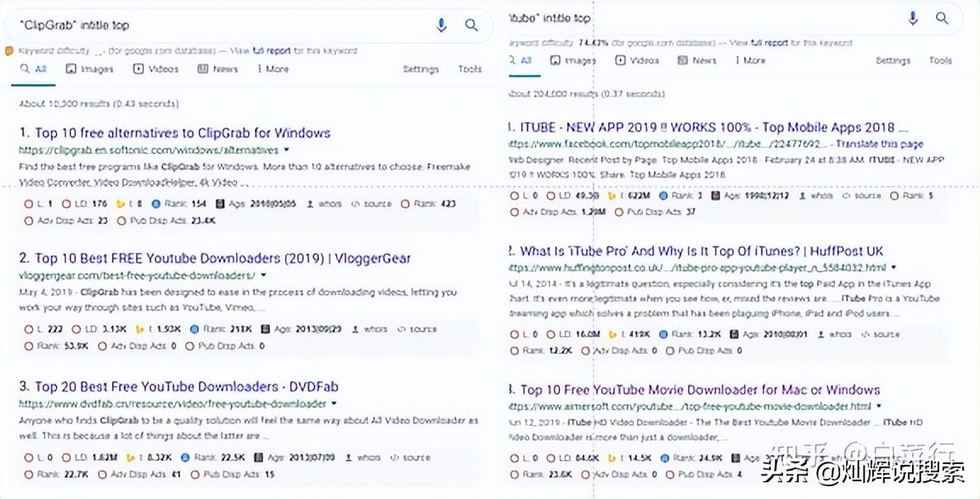Switch to the All results tab
Viewport: 980px width, 499px height.
tap(34, 69)
